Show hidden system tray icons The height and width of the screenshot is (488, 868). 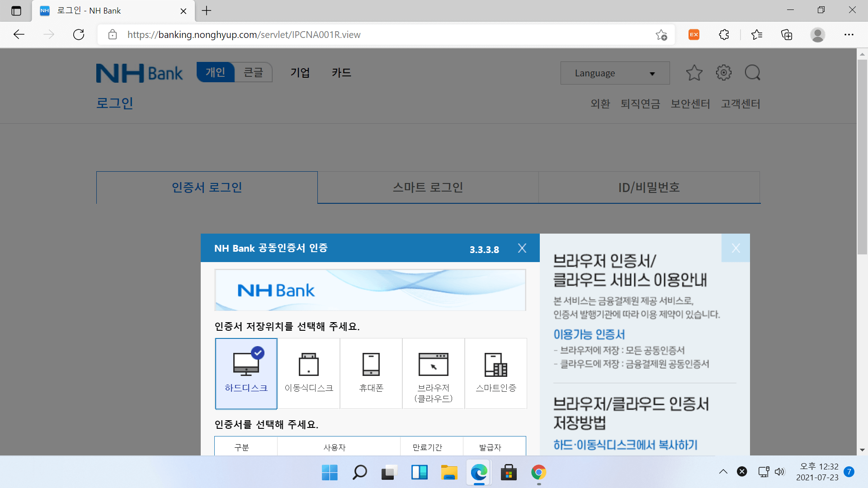pos(723,472)
